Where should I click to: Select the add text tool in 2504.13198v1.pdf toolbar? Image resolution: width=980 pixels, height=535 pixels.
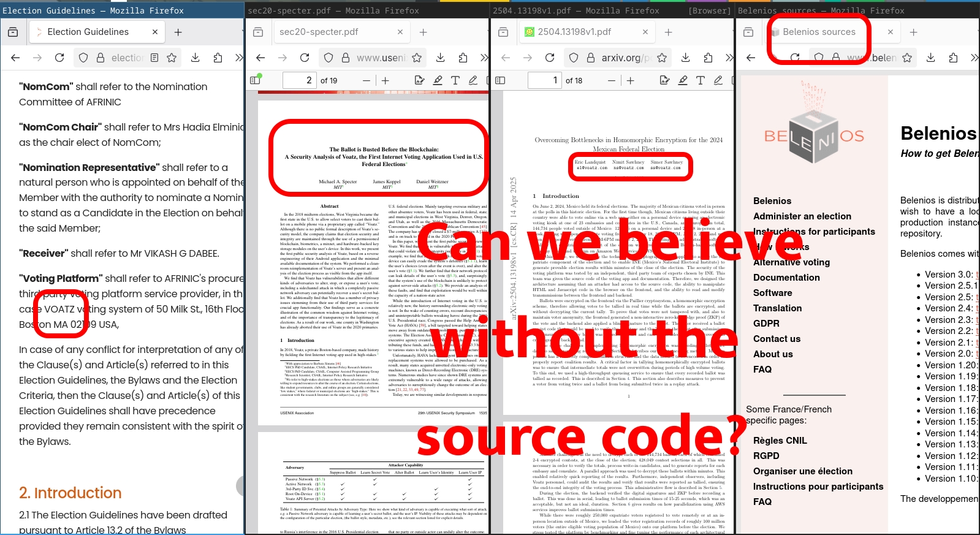pos(700,80)
